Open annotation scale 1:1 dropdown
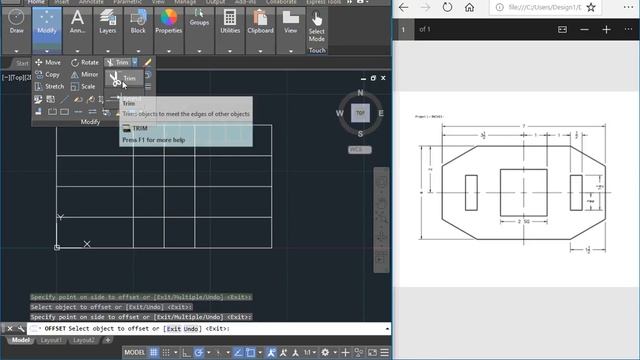Viewport: 640px width, 360px height. coord(310,352)
